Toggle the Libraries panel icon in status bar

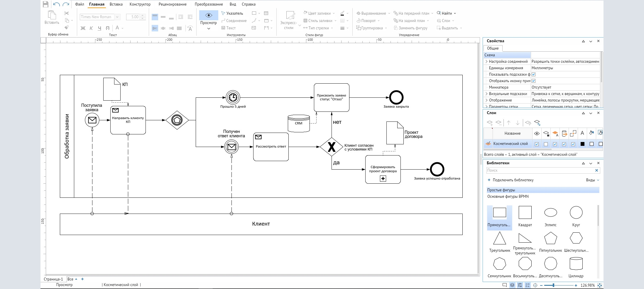coord(528,285)
